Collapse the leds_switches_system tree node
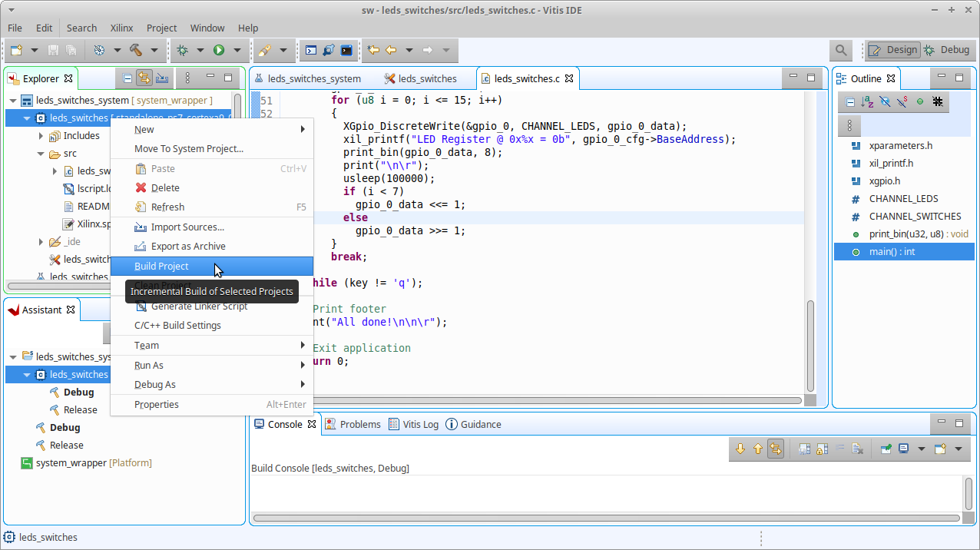 (13, 101)
